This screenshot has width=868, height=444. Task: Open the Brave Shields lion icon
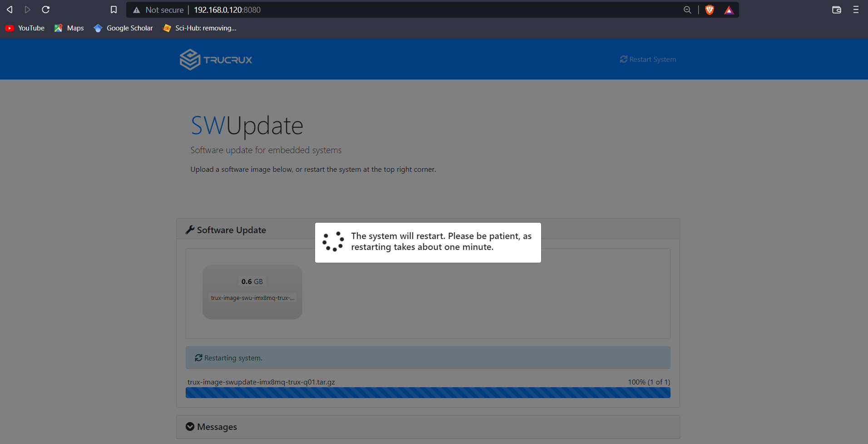[710, 10]
